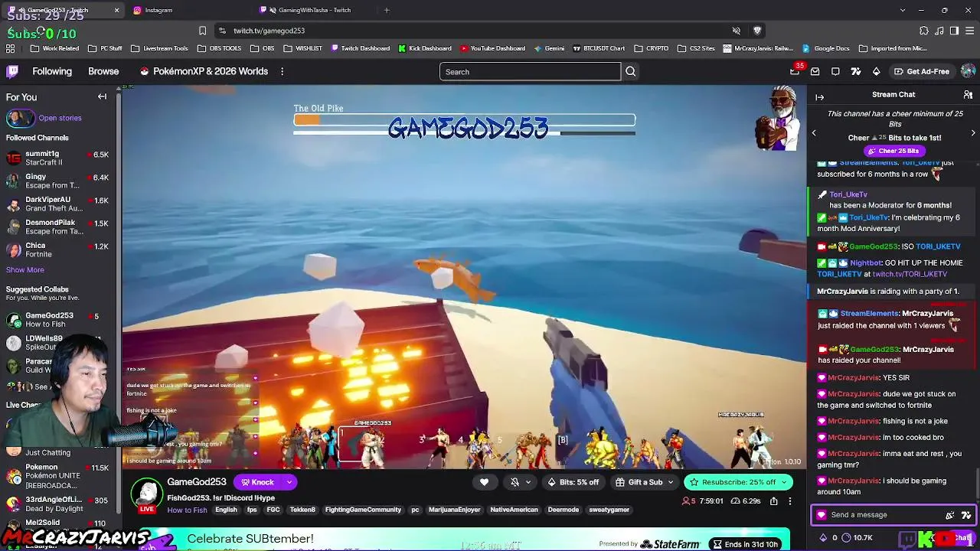The image size is (980, 551).
Task: Open the whispers speech bubble icon
Action: click(835, 71)
